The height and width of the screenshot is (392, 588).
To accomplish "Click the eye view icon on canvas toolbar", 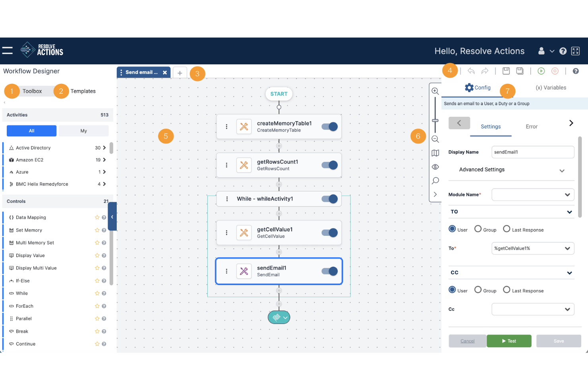I will pos(435,167).
